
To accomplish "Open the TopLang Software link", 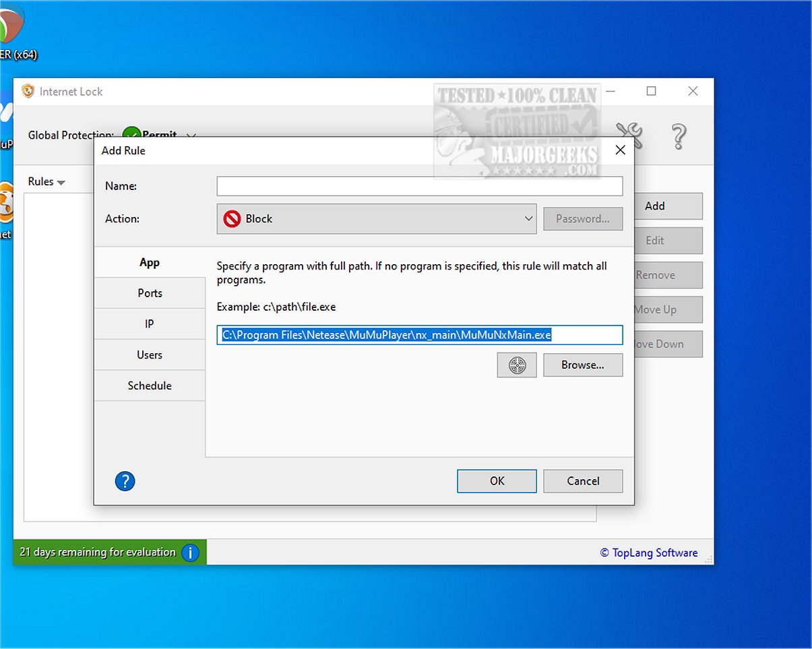I will (x=649, y=553).
